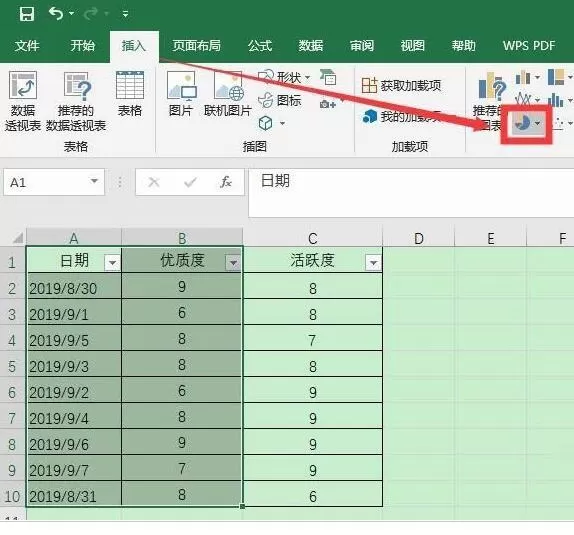Open the Customize Quick Access Toolbar dropdown

pos(125,14)
